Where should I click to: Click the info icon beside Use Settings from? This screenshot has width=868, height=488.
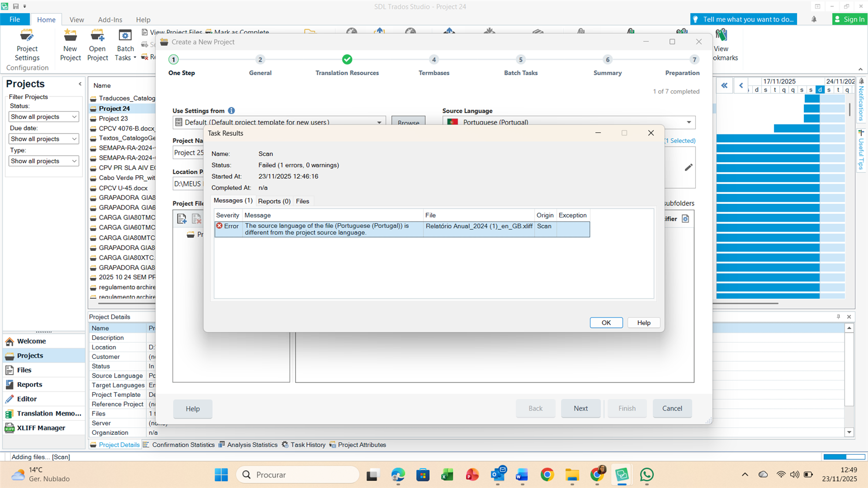pos(231,111)
